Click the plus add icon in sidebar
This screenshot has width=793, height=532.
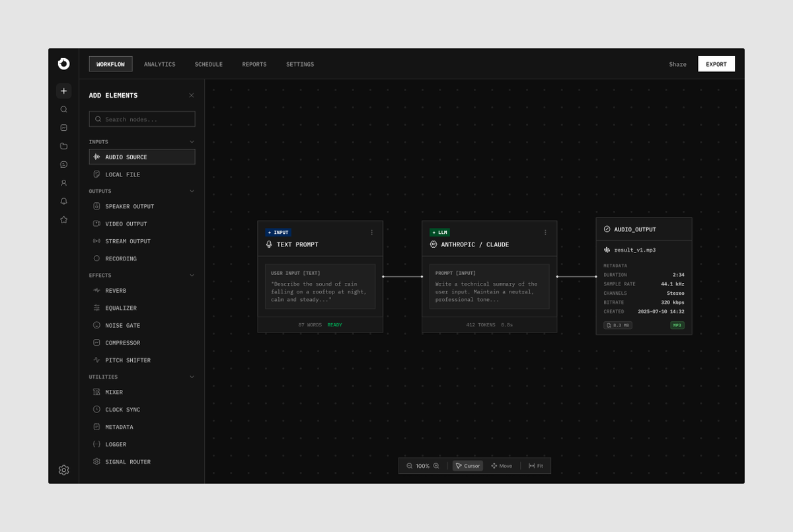tap(63, 91)
